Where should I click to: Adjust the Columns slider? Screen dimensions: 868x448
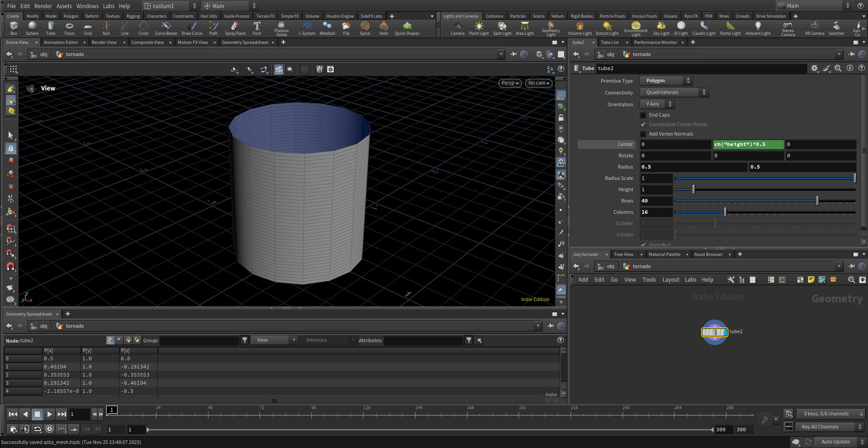725,212
